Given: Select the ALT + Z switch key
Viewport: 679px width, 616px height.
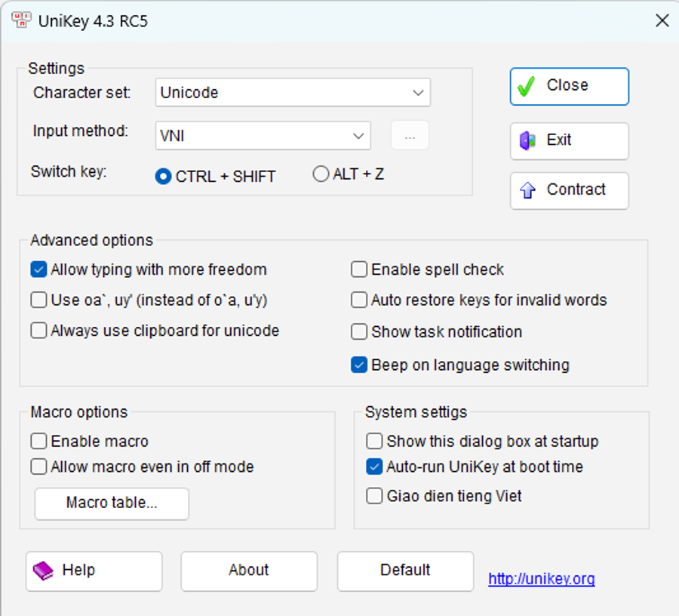Looking at the screenshot, I should 321,174.
